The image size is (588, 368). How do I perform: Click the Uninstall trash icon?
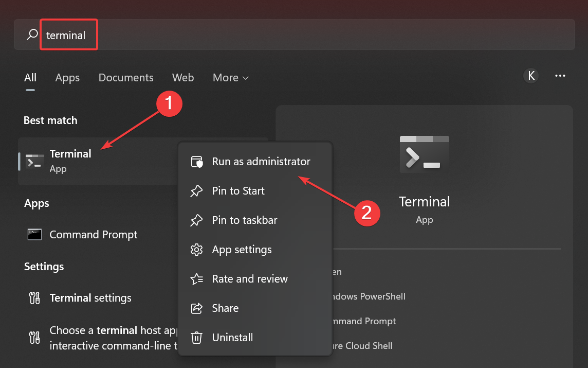click(196, 338)
